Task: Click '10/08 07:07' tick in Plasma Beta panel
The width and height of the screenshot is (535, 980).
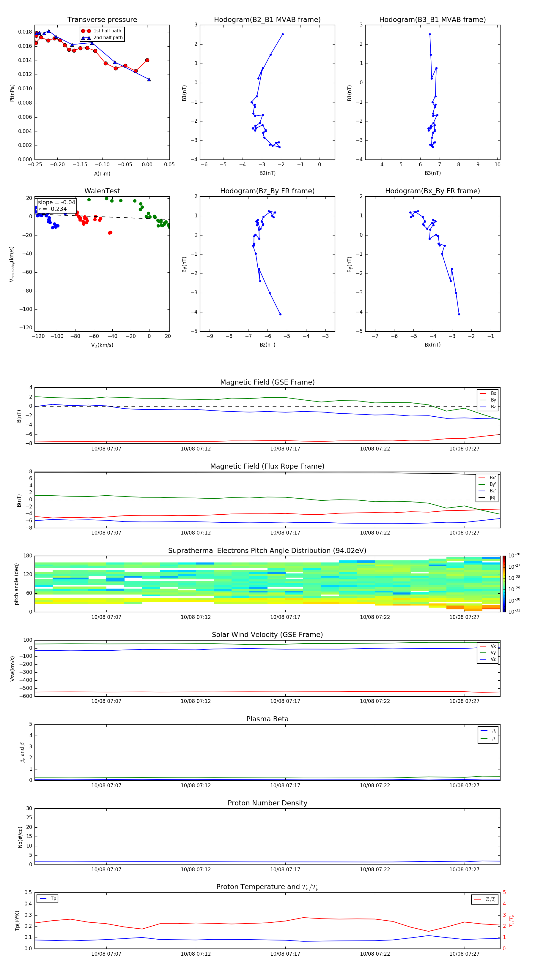Action: tap(106, 785)
